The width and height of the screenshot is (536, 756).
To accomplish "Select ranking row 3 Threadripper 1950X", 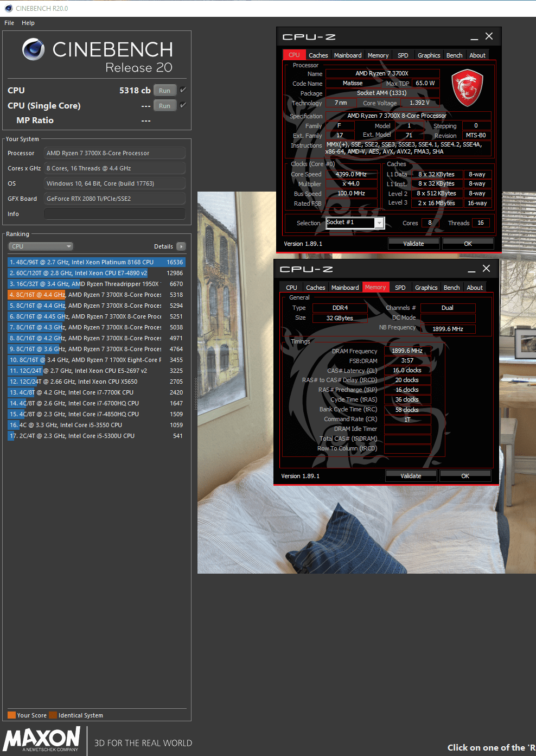I will click(97, 284).
